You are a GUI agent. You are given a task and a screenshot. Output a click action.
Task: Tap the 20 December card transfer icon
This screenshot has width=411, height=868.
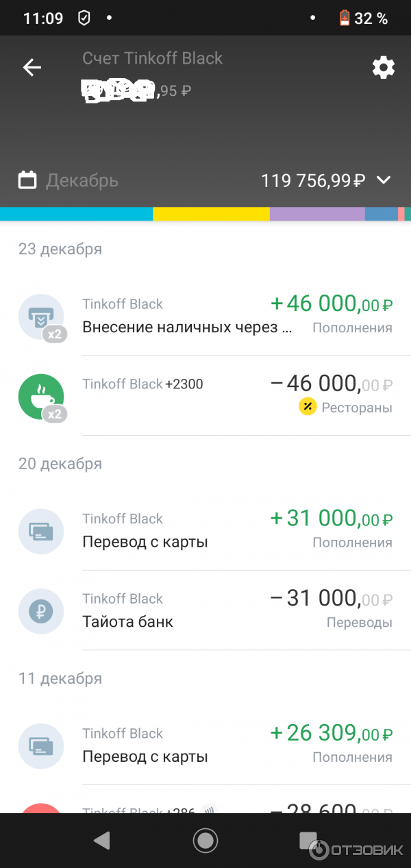(x=41, y=531)
